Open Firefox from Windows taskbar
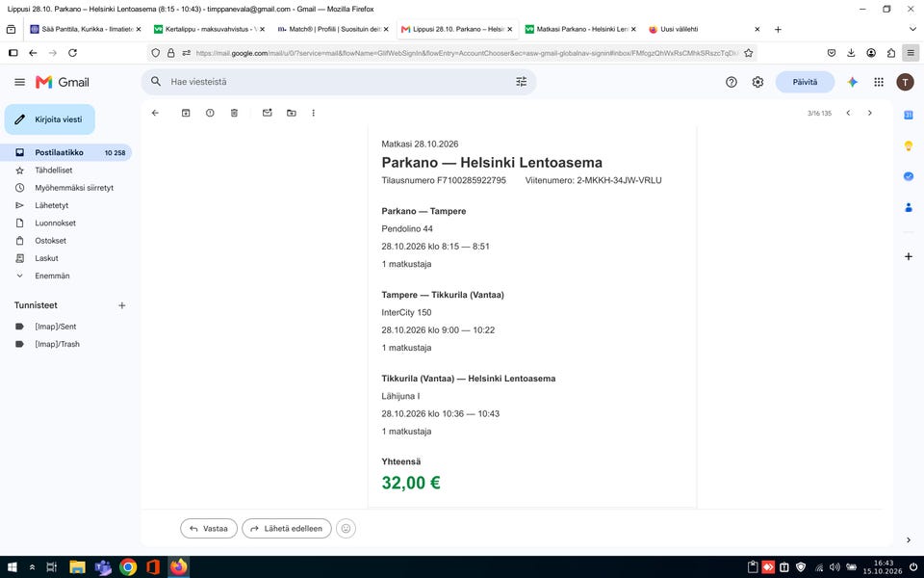The height and width of the screenshot is (578, 924). (x=179, y=566)
